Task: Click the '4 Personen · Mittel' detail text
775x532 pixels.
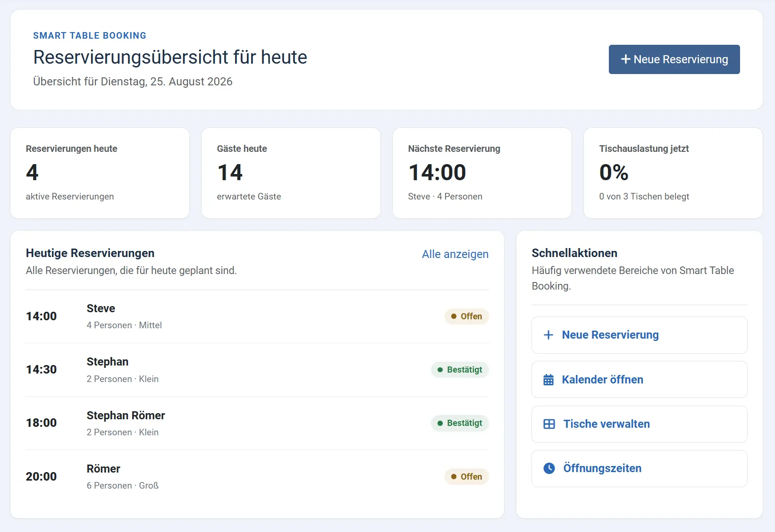Action: pos(124,325)
